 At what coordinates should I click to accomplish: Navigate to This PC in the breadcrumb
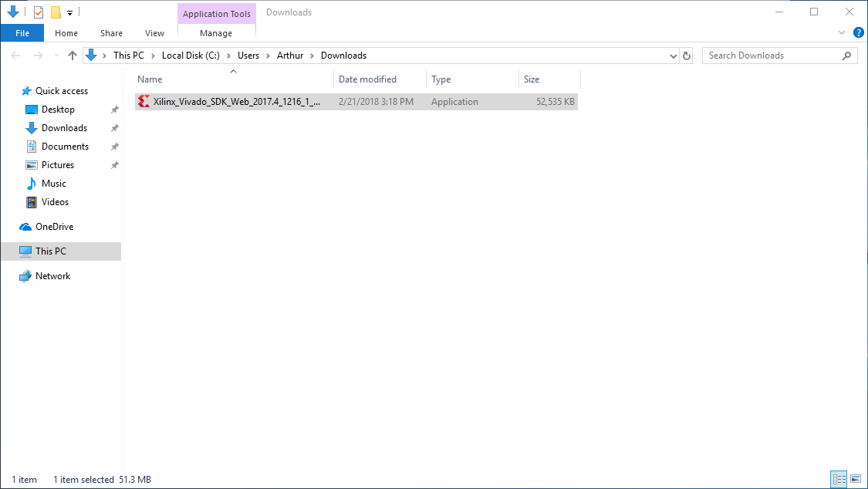[x=128, y=56]
